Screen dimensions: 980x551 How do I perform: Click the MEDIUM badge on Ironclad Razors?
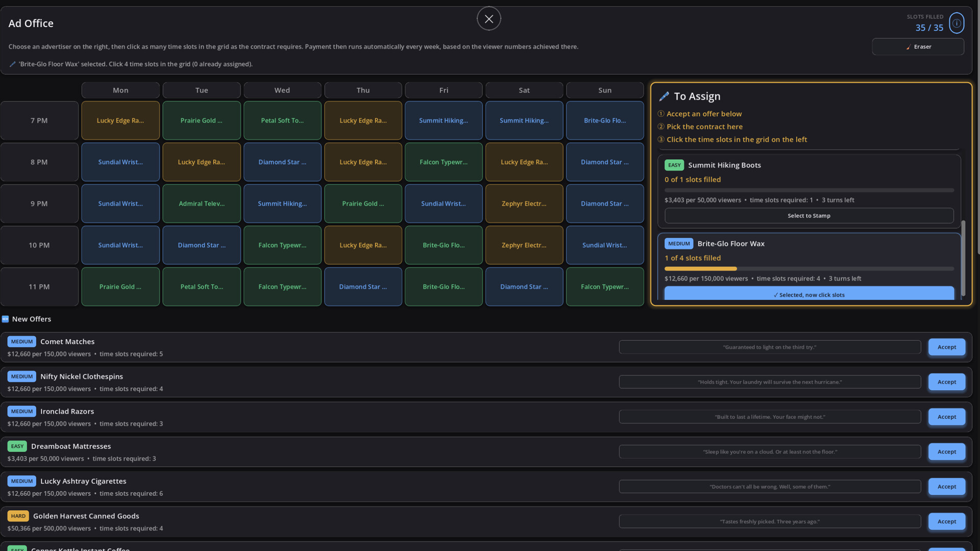pyautogui.click(x=21, y=411)
